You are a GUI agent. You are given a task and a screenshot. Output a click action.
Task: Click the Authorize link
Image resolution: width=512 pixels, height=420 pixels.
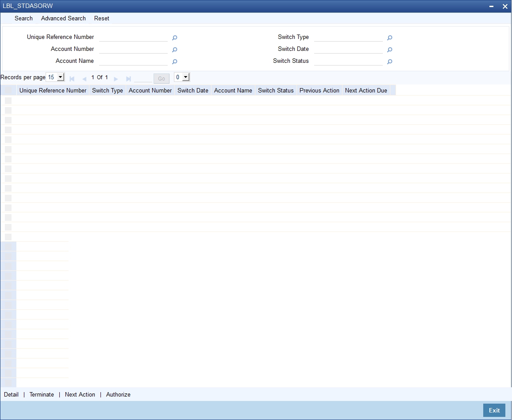click(x=118, y=394)
